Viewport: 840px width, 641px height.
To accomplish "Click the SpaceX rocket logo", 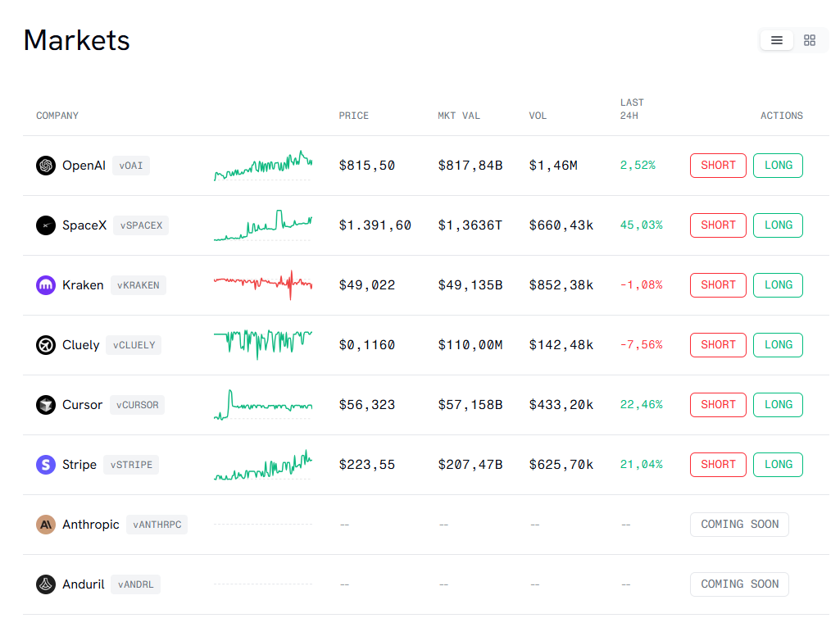I will 45,225.
